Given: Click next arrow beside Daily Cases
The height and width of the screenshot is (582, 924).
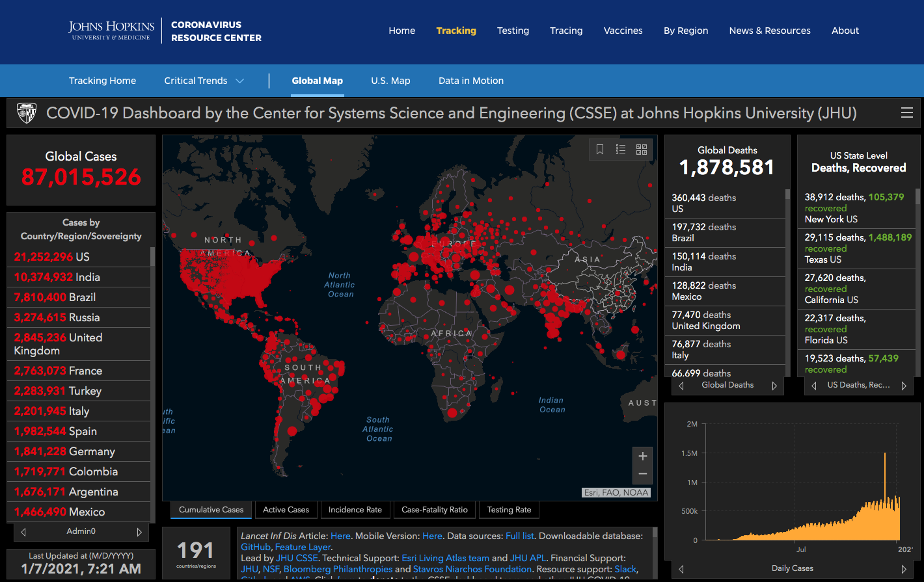Looking at the screenshot, I should pyautogui.click(x=904, y=569).
